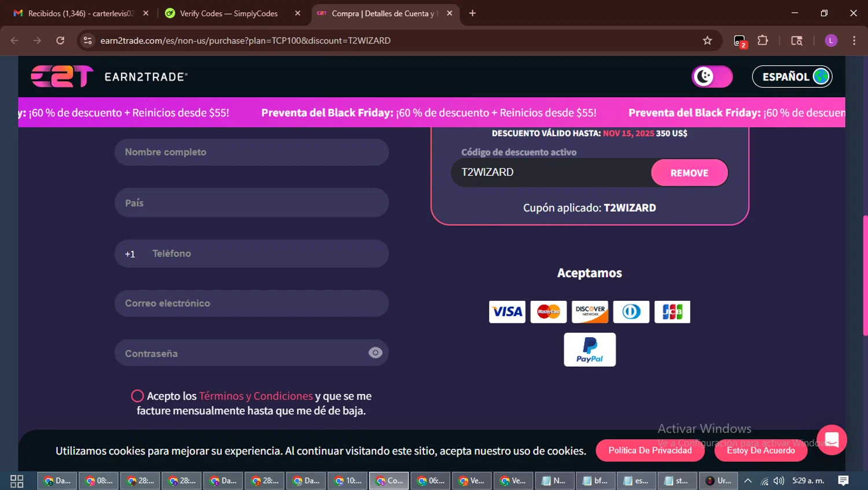This screenshot has height=490, width=868.
Task: Check the Acepto los Términos radio circle
Action: [137, 396]
